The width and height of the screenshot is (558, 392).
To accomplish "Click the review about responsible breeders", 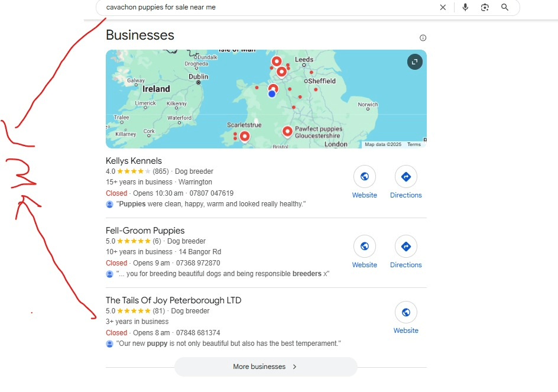I will [223, 274].
